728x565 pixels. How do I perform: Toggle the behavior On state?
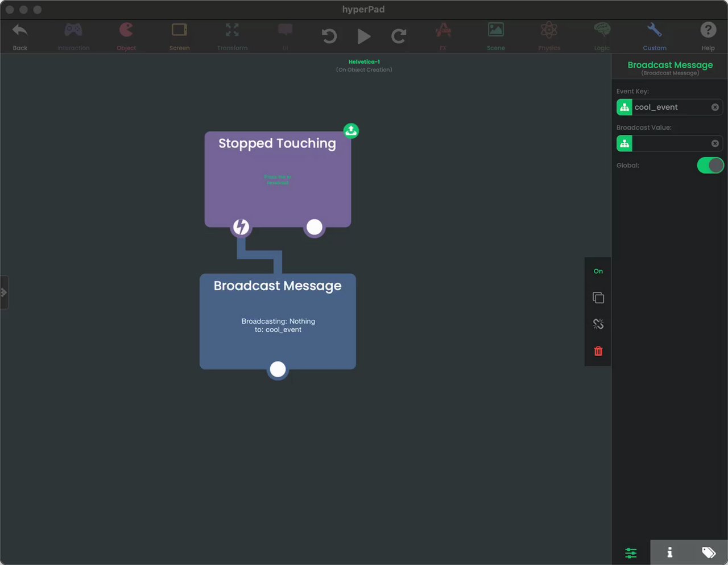click(598, 271)
